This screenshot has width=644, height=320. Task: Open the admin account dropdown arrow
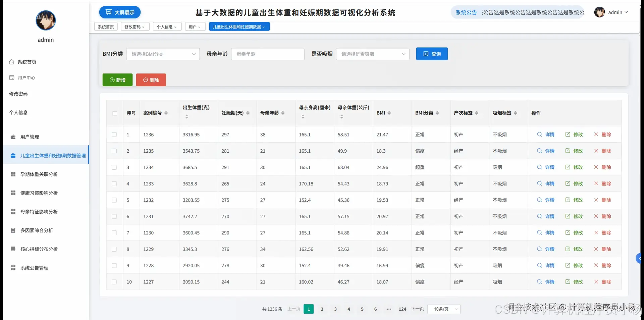point(626,12)
